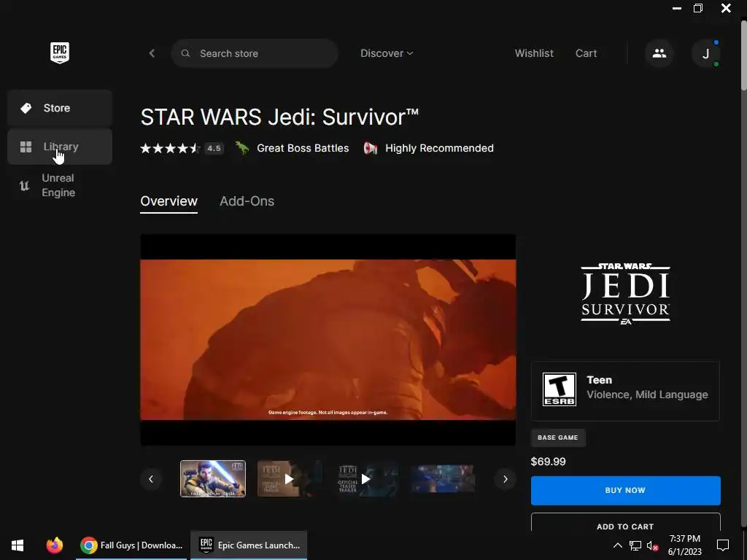The image size is (747, 560).
Task: Click the $69.99 price
Action: tap(548, 462)
